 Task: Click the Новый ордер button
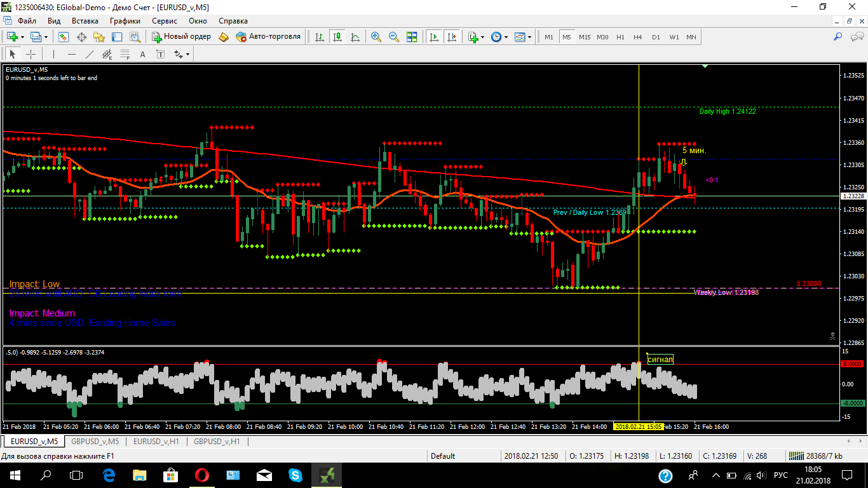click(181, 37)
